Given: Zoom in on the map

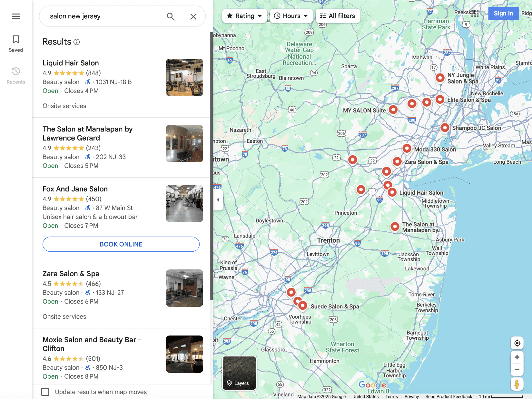Looking at the screenshot, I should 517,357.
